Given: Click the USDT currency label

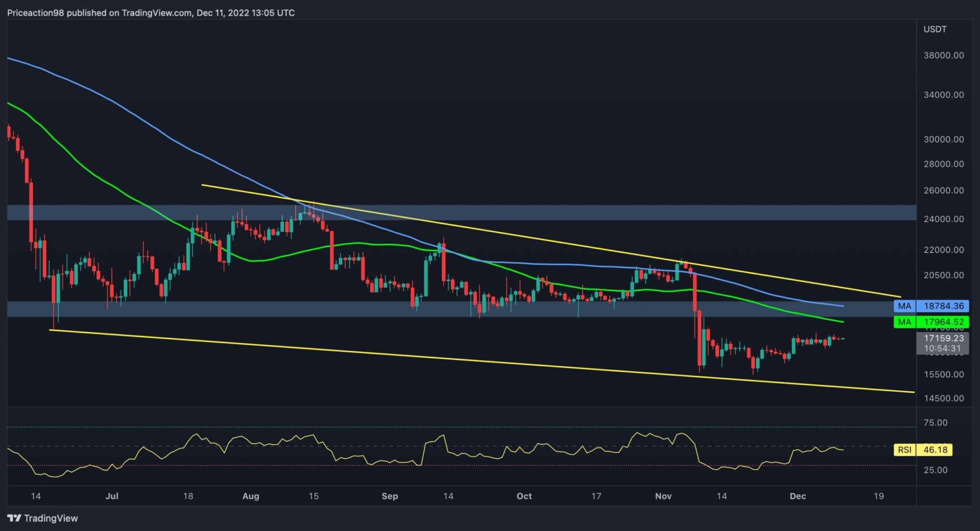Looking at the screenshot, I should coord(935,29).
